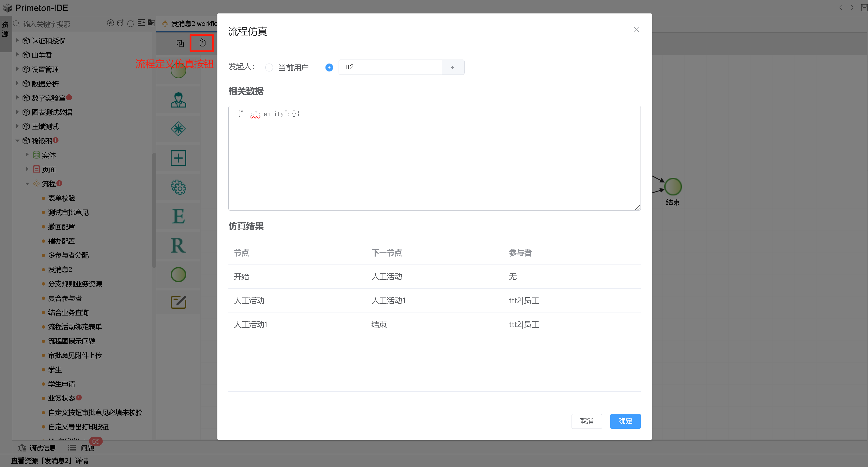
Task: Select the diamond routing node icon
Action: click(178, 129)
